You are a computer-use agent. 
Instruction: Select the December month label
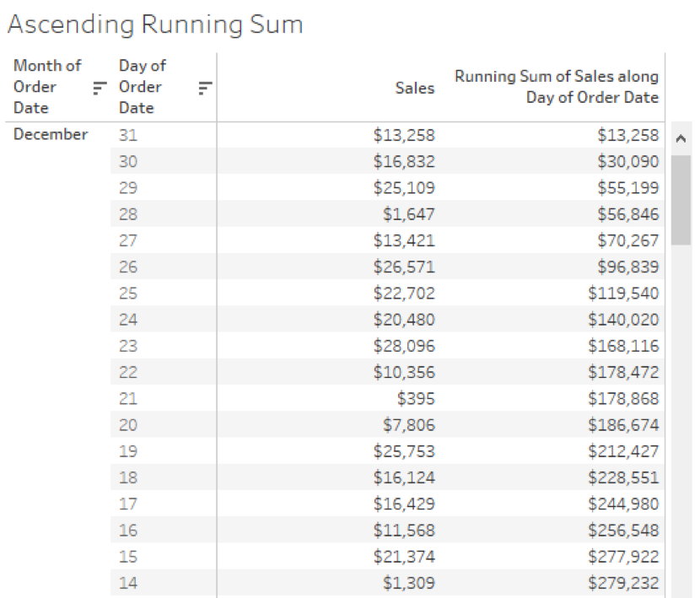pyautogui.click(x=51, y=134)
